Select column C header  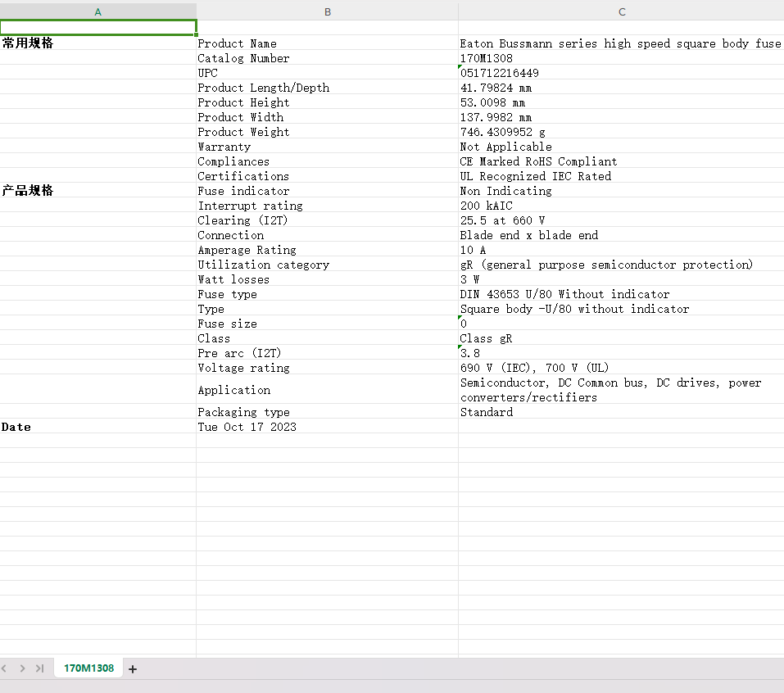pos(622,12)
